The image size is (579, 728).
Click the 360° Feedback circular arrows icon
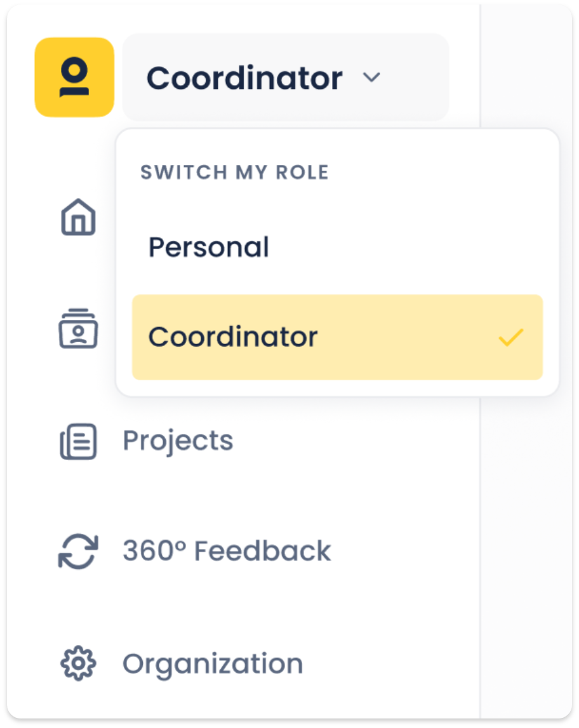tap(79, 552)
